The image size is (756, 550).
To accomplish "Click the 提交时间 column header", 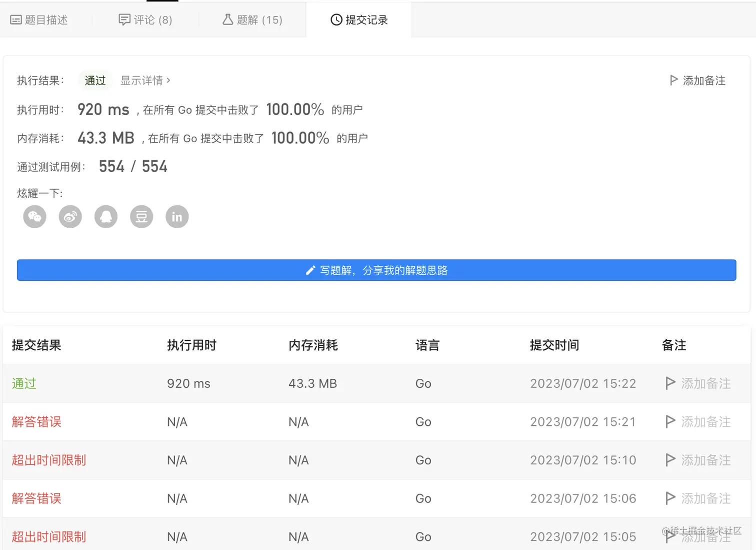I will coord(554,345).
